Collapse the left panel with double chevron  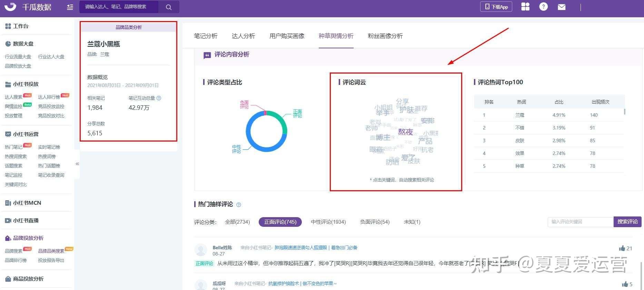pyautogui.click(x=77, y=164)
